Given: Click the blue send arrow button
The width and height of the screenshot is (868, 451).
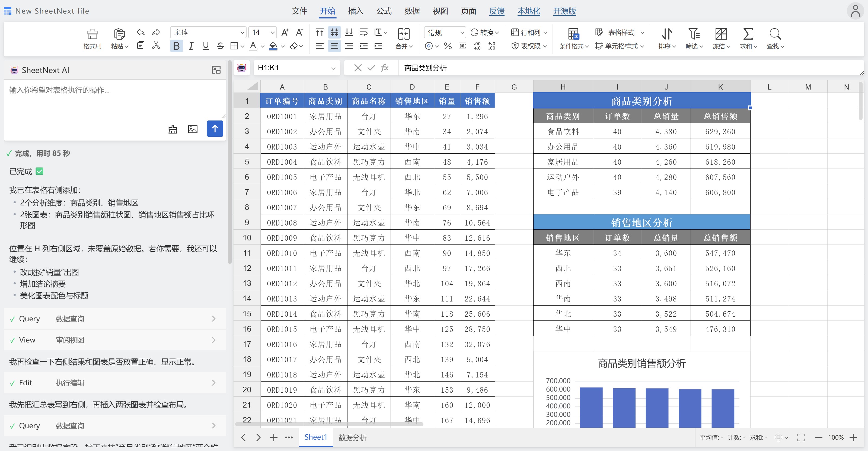Looking at the screenshot, I should point(215,129).
